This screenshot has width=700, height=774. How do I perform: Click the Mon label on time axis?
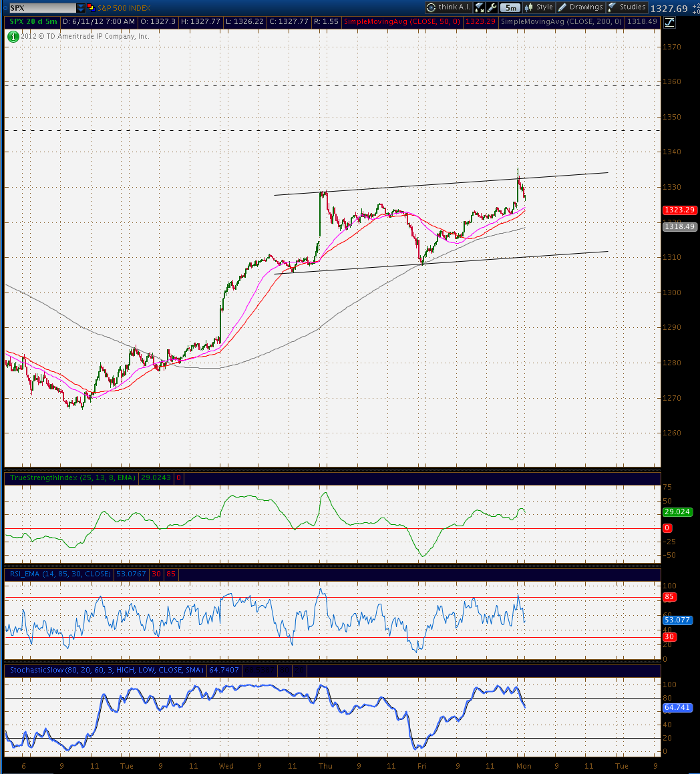click(x=524, y=766)
